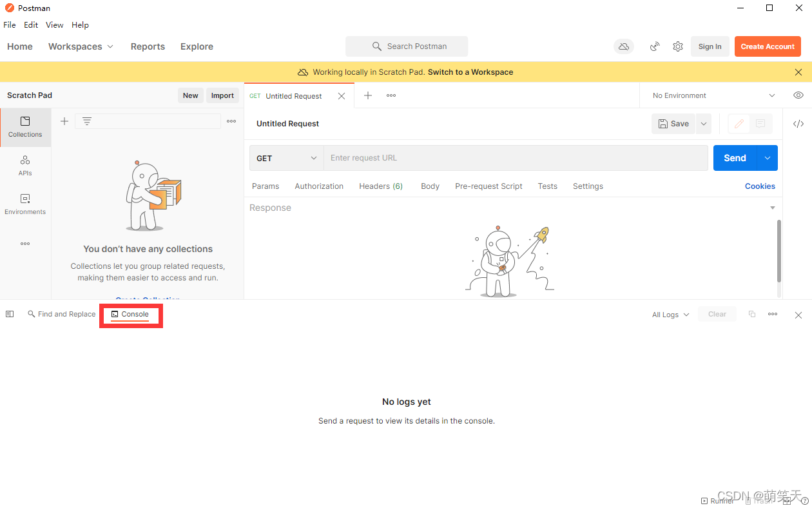Screen dimensions: 812x508
Task: Click the Sign In button
Action: (710, 46)
